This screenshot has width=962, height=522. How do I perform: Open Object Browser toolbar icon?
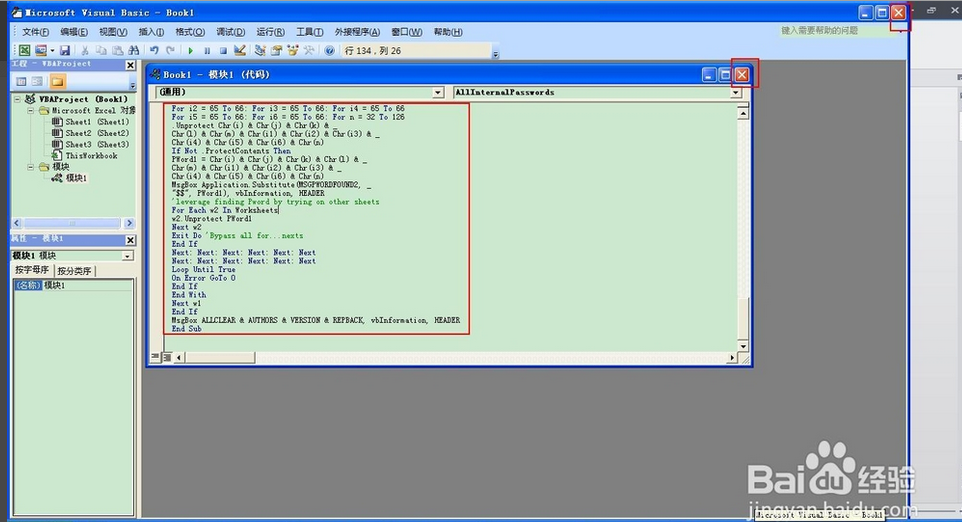pos(293,50)
